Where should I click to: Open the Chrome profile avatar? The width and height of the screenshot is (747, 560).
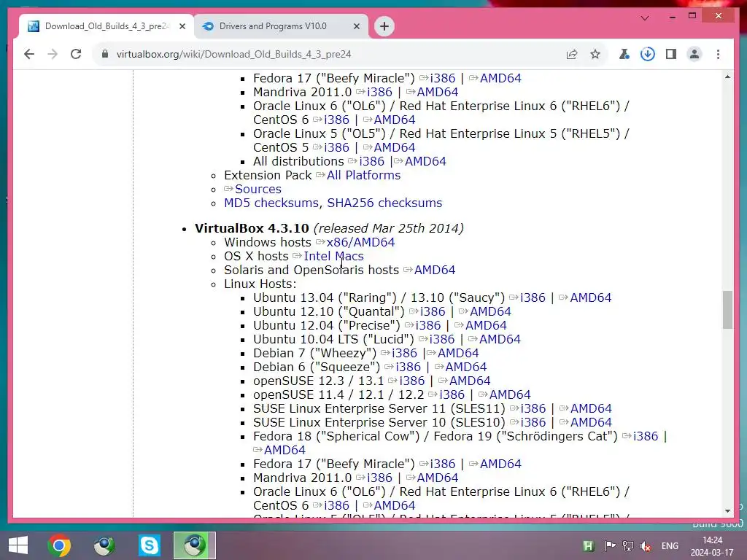[694, 54]
